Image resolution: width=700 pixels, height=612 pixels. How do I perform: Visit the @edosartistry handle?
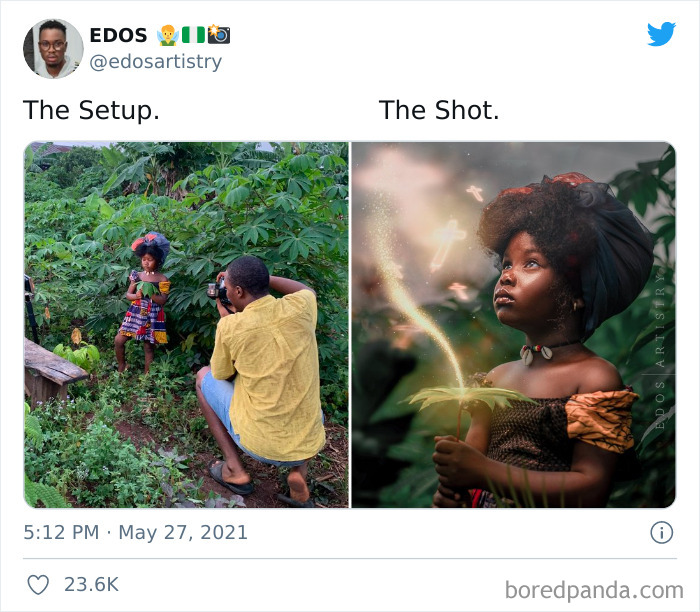[155, 62]
